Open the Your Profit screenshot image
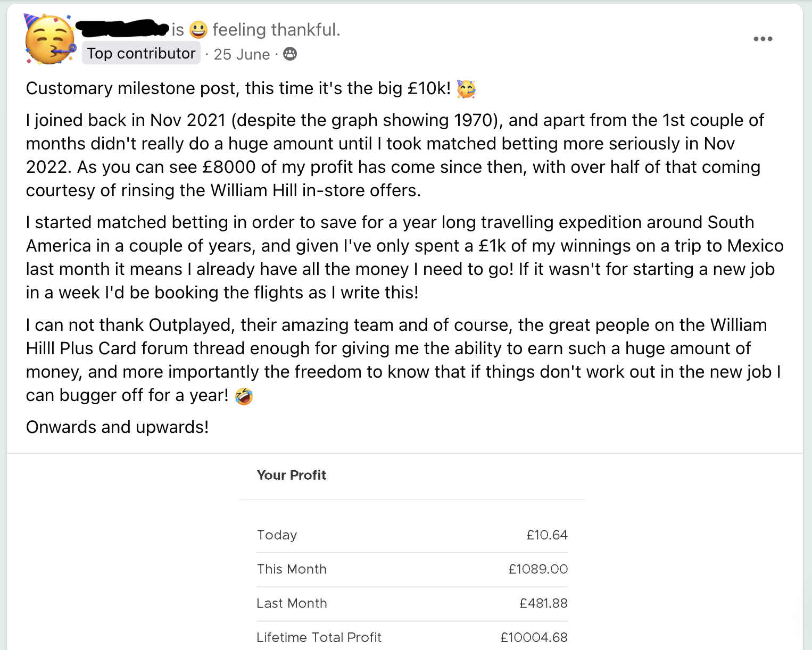 point(412,553)
